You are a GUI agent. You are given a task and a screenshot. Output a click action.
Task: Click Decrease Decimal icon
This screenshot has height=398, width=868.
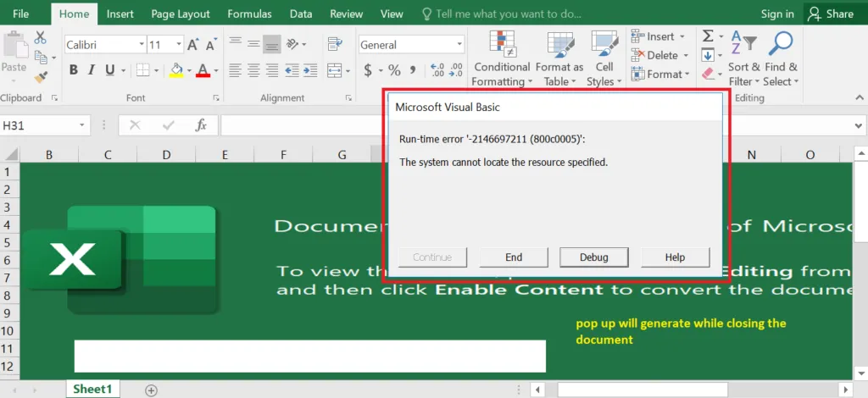coord(455,70)
